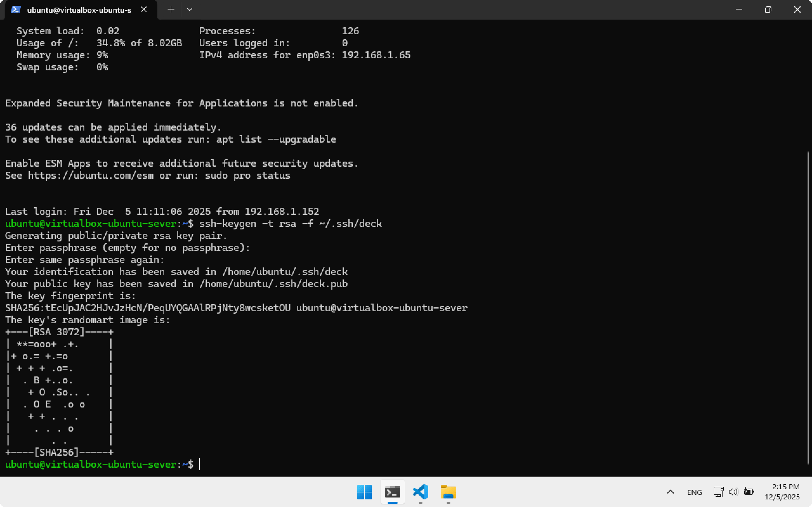The image size is (812, 507).
Task: Launch Visual Studio Code from the taskbar
Action: tap(420, 492)
